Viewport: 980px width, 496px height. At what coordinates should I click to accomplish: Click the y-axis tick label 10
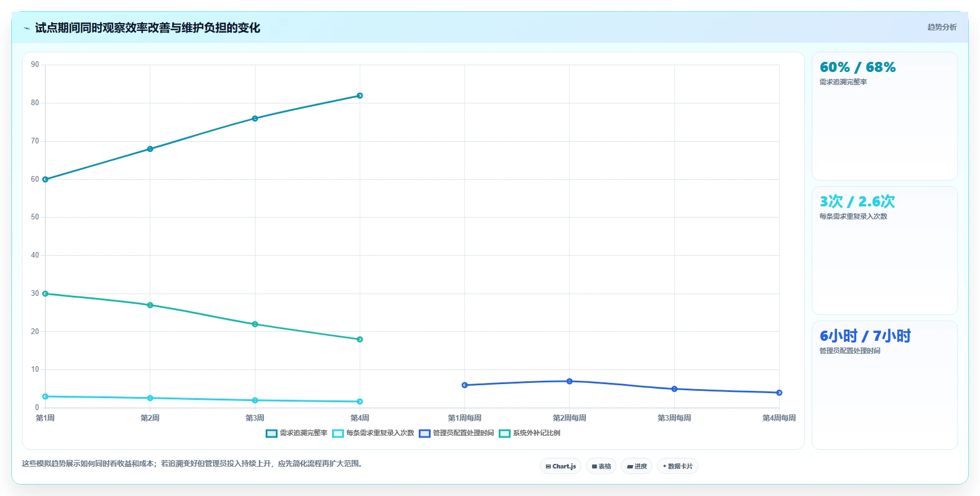pyautogui.click(x=35, y=369)
